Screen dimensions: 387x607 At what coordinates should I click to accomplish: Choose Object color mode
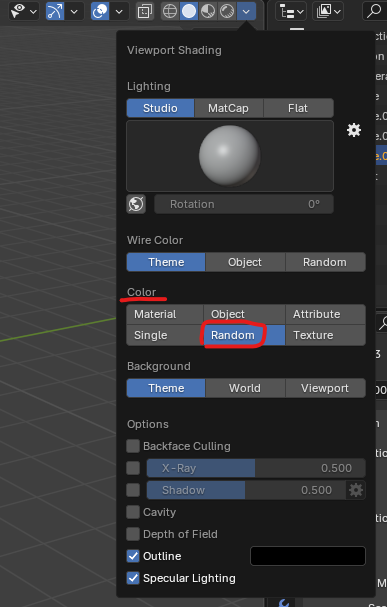[x=244, y=314]
